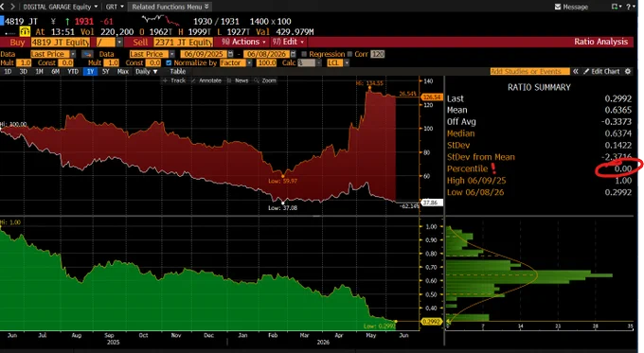Click the end date field 06/08/2026

pos(266,54)
